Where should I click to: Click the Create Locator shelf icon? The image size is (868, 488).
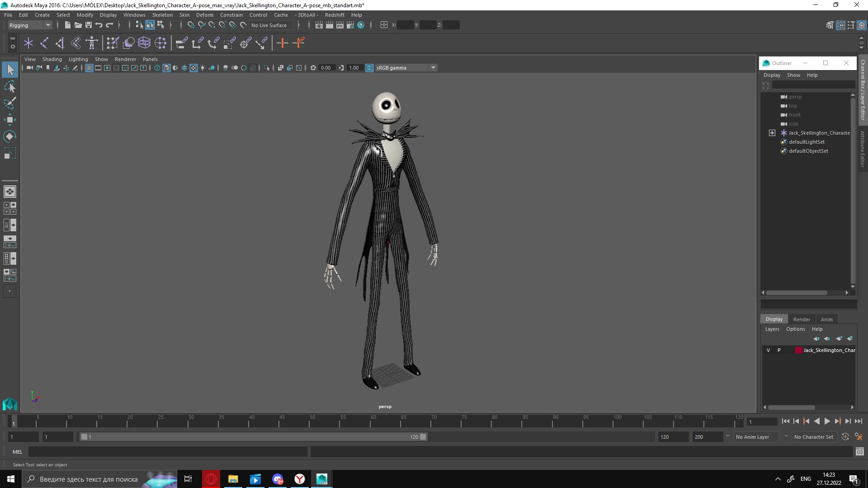coord(28,43)
